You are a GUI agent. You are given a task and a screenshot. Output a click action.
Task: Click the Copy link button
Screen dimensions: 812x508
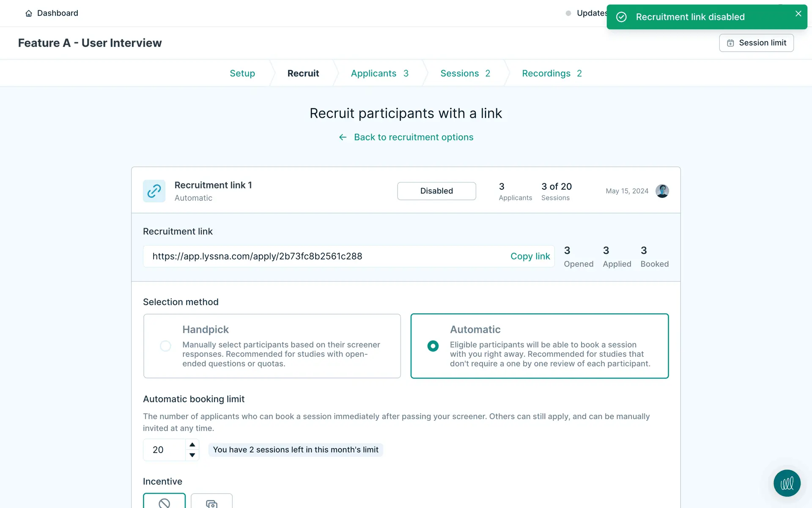[530, 256]
